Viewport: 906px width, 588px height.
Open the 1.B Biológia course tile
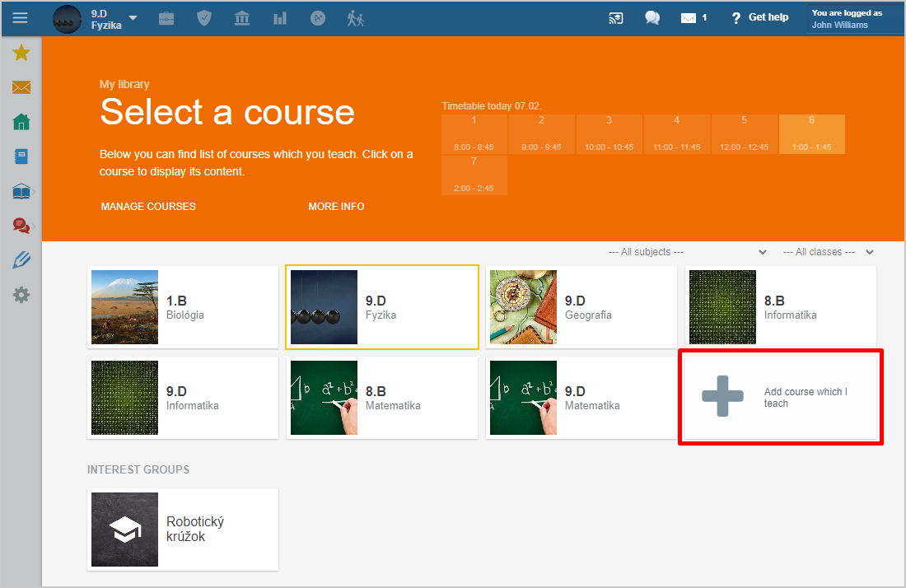tap(183, 307)
